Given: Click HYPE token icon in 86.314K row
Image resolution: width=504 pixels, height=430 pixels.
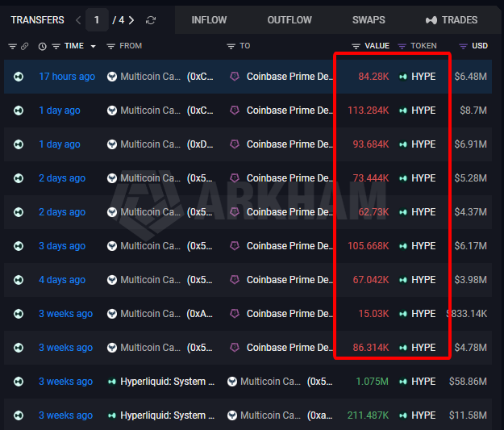Looking at the screenshot, I should 402,348.
